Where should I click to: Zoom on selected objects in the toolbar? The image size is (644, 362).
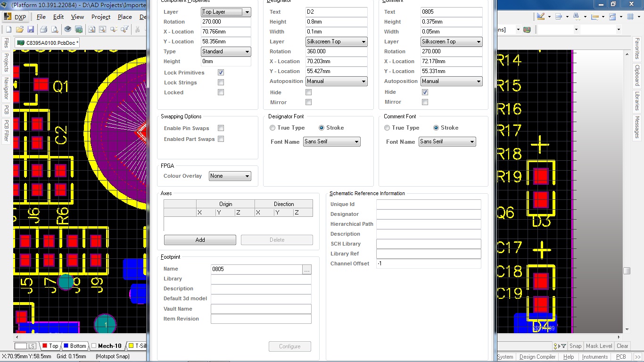click(x=114, y=29)
